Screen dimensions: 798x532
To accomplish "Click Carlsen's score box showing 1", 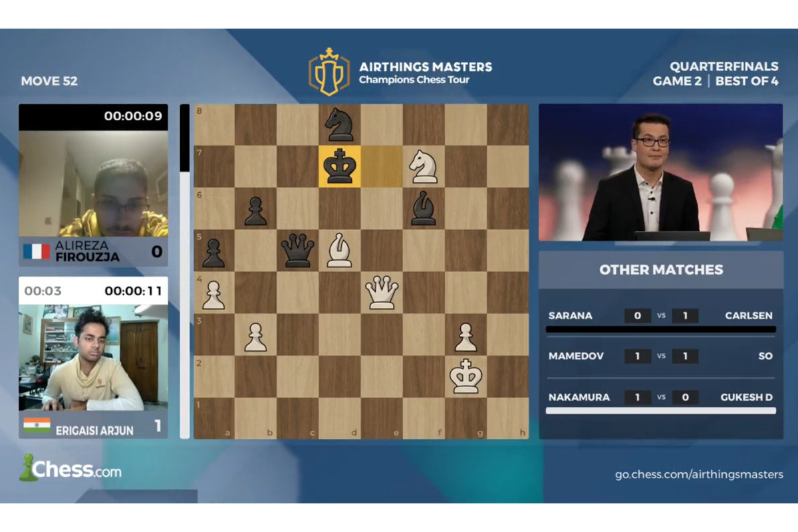I will pyautogui.click(x=685, y=316).
